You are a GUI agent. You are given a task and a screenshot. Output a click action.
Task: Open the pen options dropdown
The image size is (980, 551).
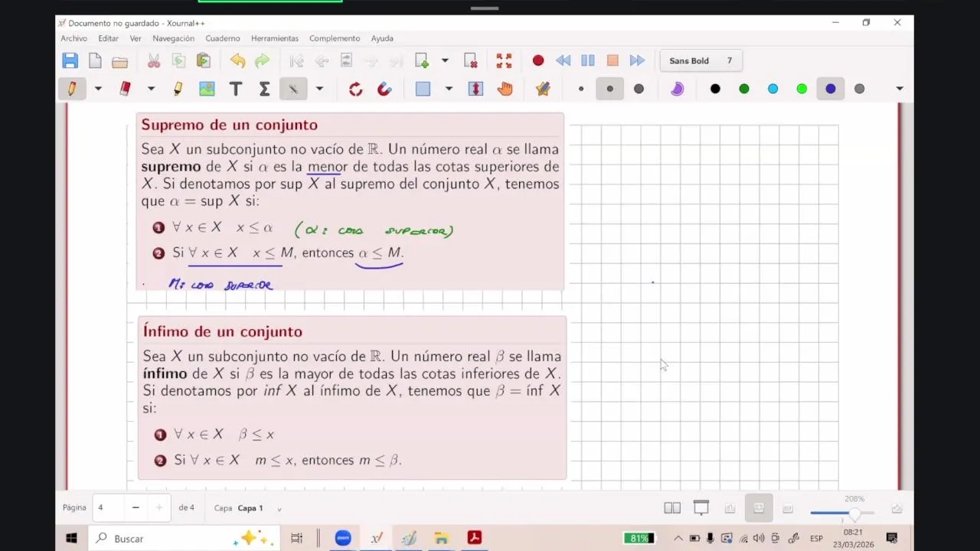(98, 89)
